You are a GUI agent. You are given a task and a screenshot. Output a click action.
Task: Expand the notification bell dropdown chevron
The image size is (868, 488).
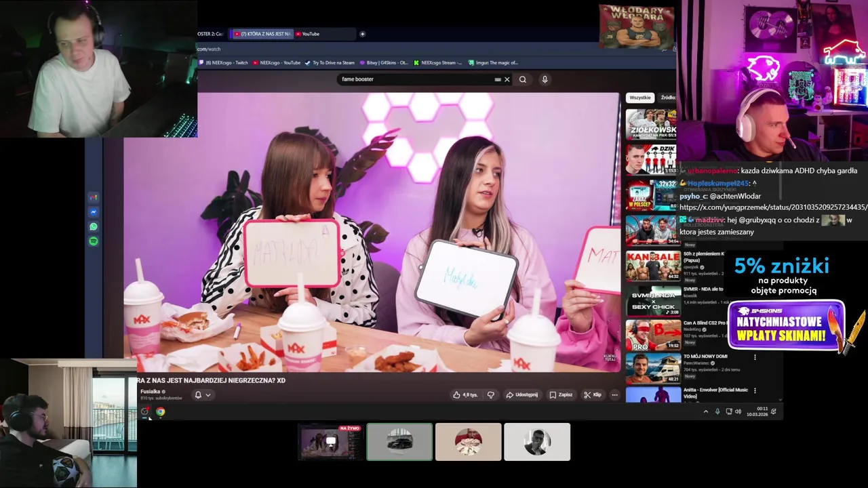208,395
